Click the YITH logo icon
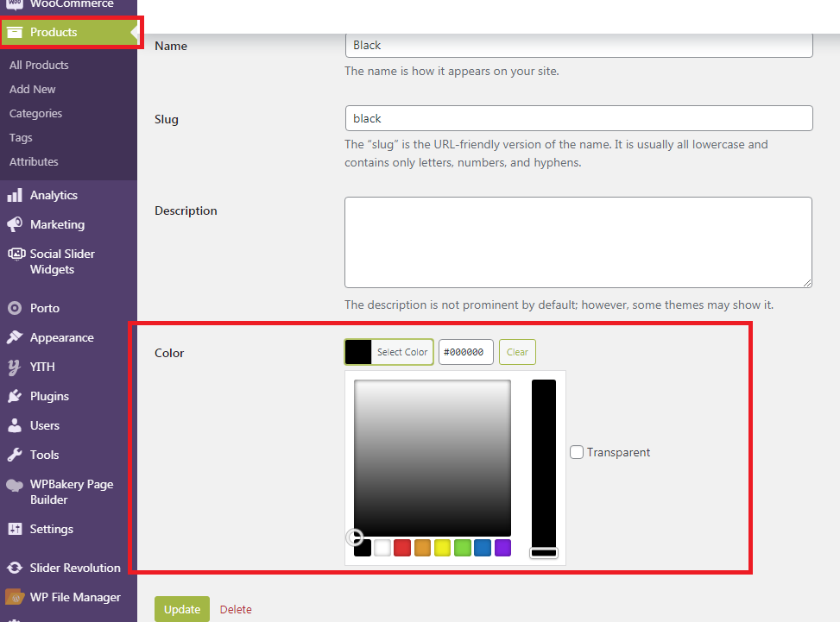Viewport: 840px width, 622px height. 14,368
